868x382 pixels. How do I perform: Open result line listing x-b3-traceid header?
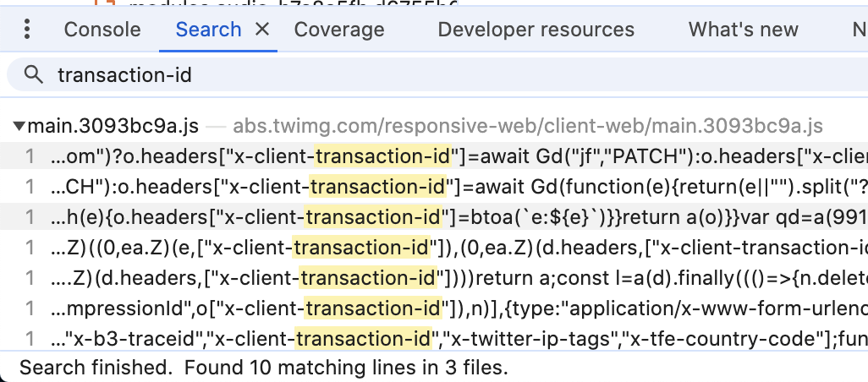point(457,339)
